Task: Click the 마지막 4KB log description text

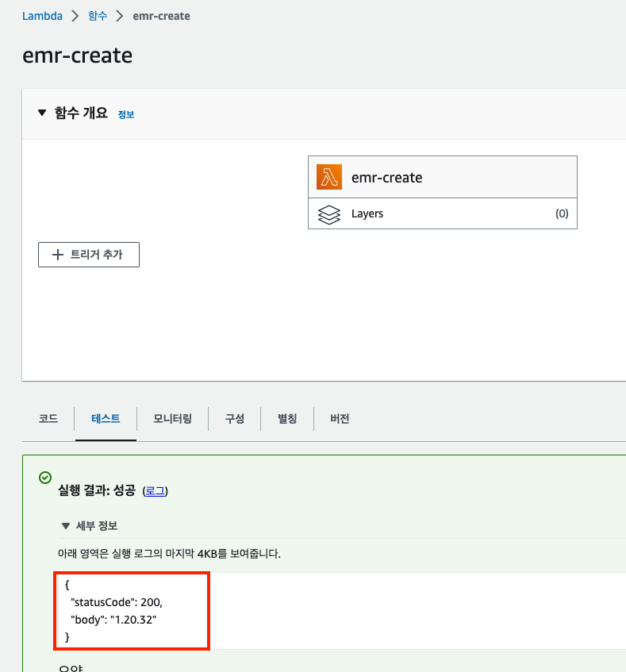Action: [x=169, y=554]
